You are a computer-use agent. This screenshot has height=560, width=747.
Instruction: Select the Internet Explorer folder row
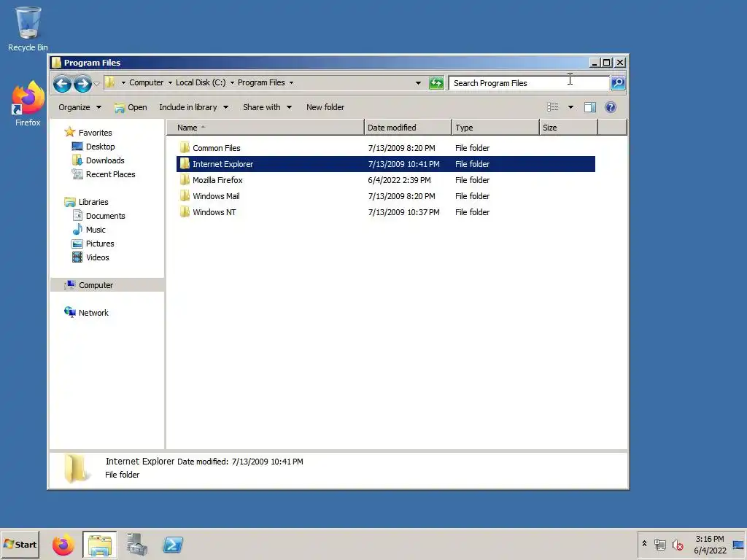(386, 164)
